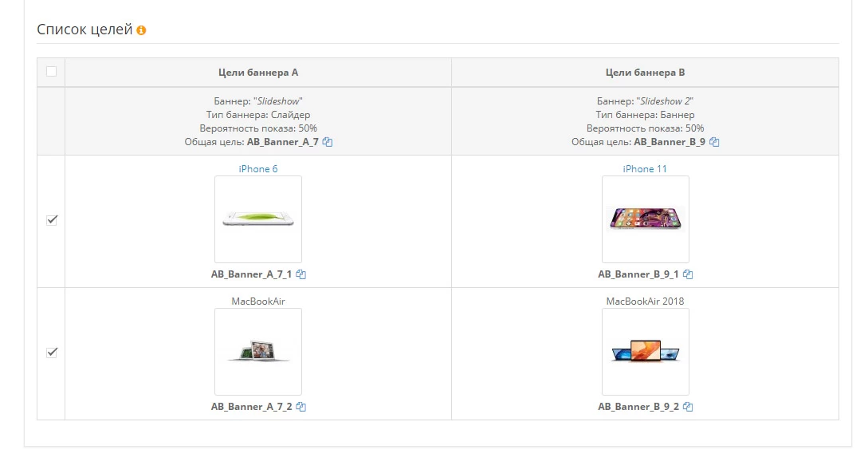Image resolution: width=868 pixels, height=469 pixels.
Task: Uncheck the MacBookAir row checkbox
Action: coord(52,353)
